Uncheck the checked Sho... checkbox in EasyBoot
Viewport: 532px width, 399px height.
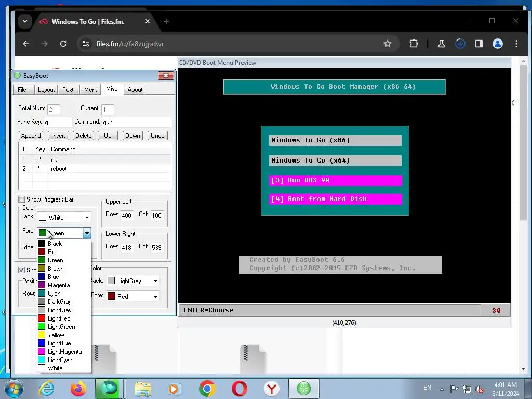click(x=21, y=270)
